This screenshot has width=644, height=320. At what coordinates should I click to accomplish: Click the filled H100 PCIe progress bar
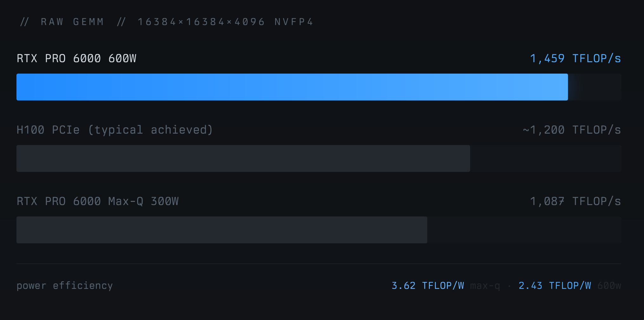click(x=243, y=158)
